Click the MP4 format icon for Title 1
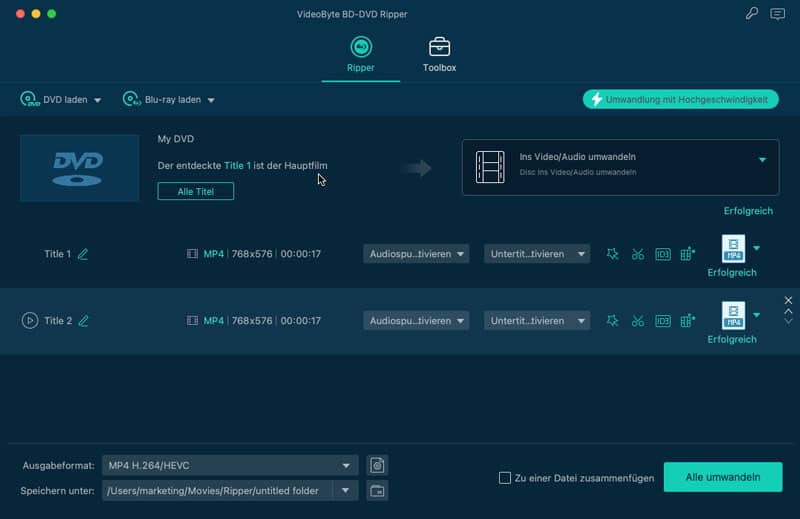The width and height of the screenshot is (800, 519). (x=733, y=249)
